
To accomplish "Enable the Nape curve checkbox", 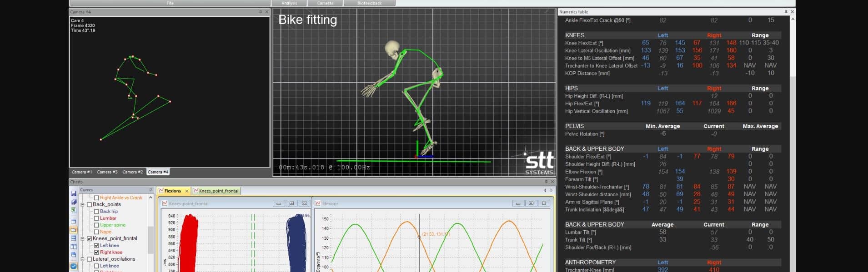I will [96, 232].
